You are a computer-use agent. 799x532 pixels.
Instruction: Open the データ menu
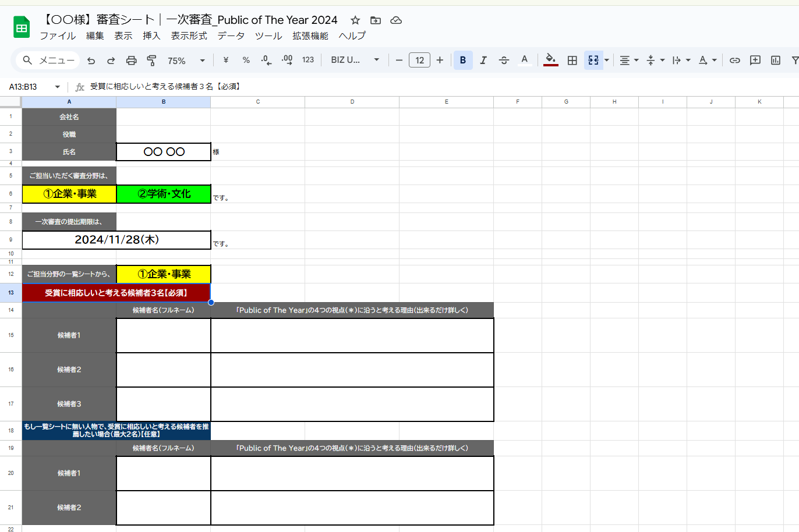pos(231,36)
